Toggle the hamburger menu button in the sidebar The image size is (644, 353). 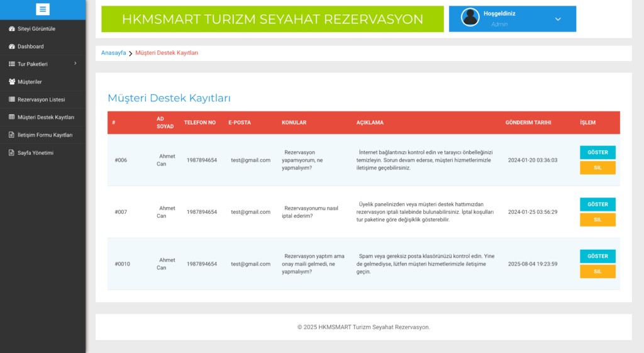point(43,9)
